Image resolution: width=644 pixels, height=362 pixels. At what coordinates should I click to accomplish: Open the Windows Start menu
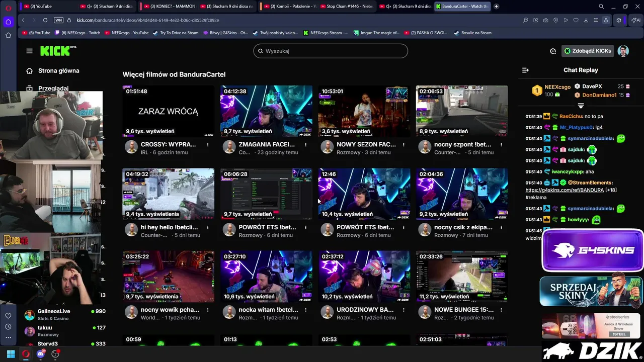pyautogui.click(x=11, y=354)
